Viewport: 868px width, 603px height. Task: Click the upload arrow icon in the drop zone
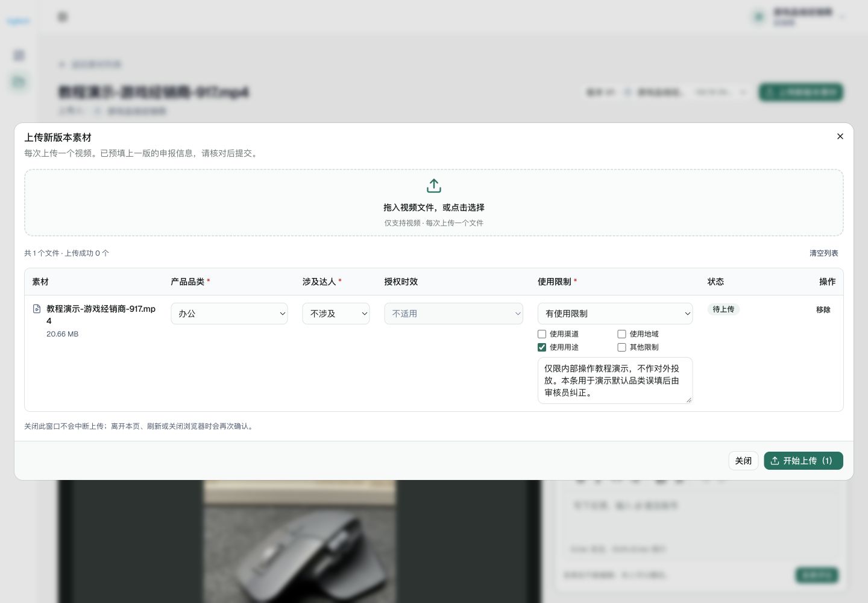tap(434, 186)
